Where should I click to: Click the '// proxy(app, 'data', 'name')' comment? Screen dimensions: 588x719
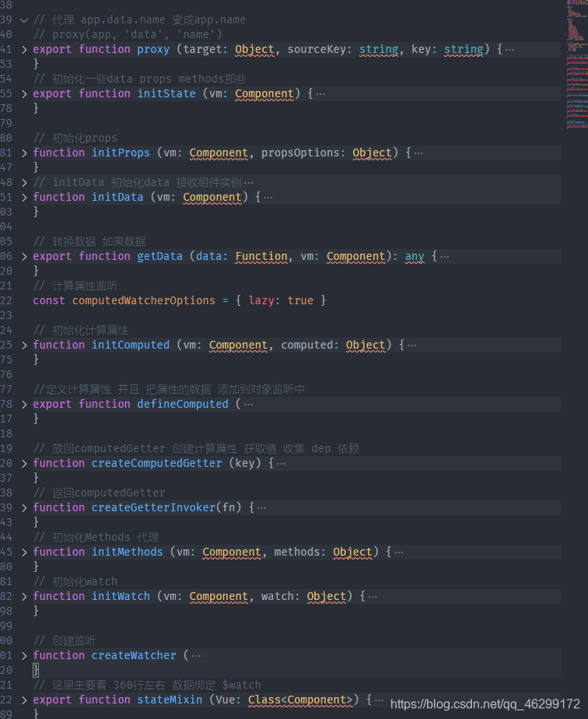[128, 35]
